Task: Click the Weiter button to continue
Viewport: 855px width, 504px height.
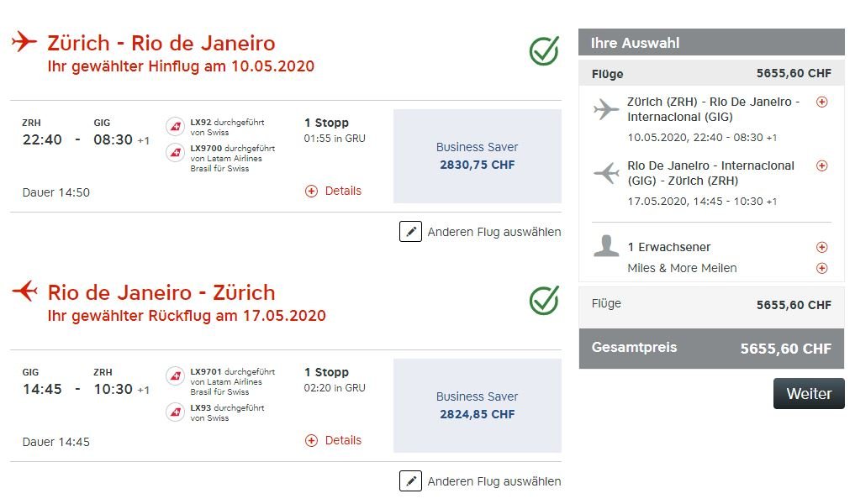Action: pos(809,393)
